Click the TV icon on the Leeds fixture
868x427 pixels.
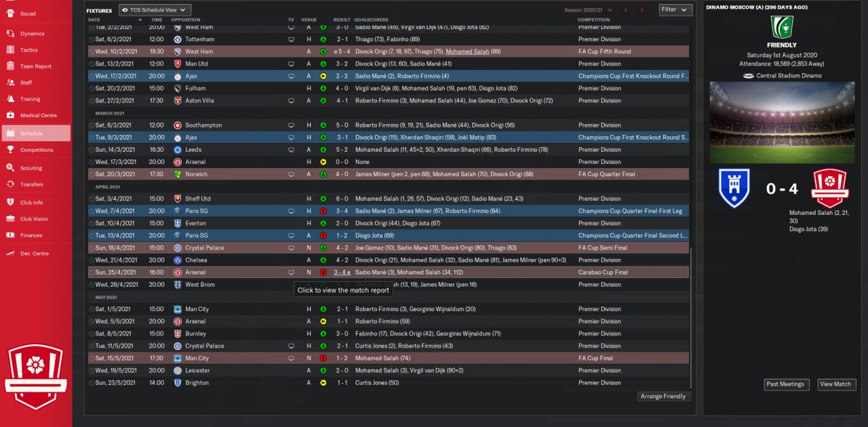[291, 150]
